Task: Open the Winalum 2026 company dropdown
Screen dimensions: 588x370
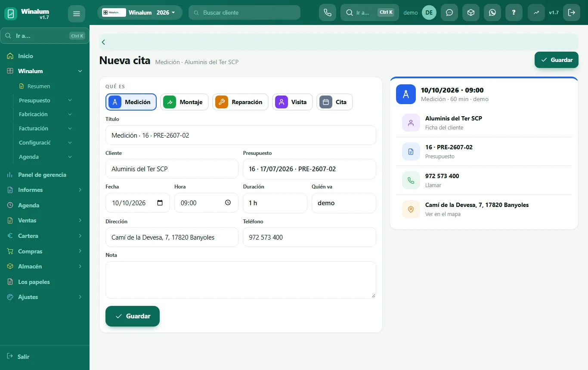Action: click(140, 12)
